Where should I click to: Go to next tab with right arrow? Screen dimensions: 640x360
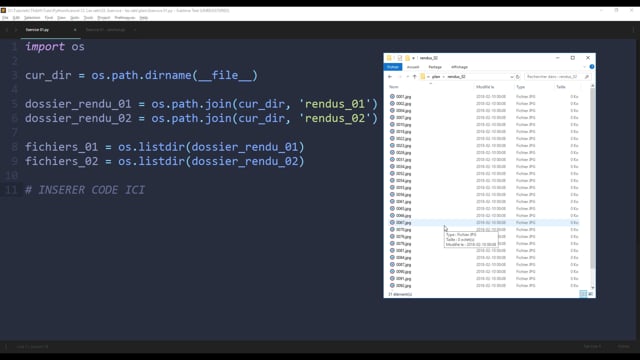[x=16, y=30]
